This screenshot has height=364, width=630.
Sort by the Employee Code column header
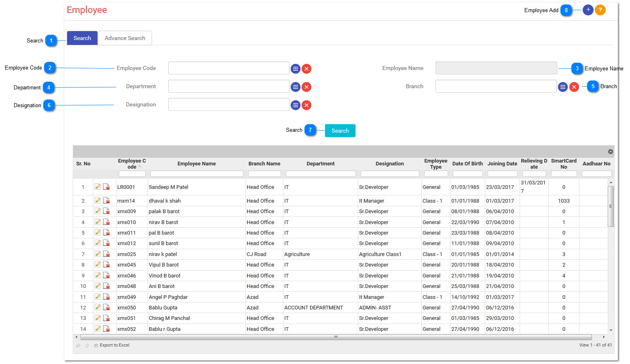132,164
